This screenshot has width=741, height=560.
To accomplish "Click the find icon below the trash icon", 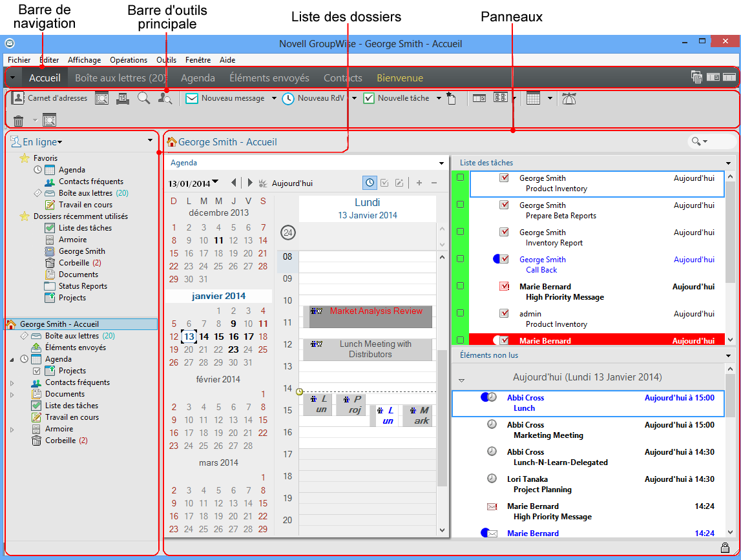I will [49, 121].
